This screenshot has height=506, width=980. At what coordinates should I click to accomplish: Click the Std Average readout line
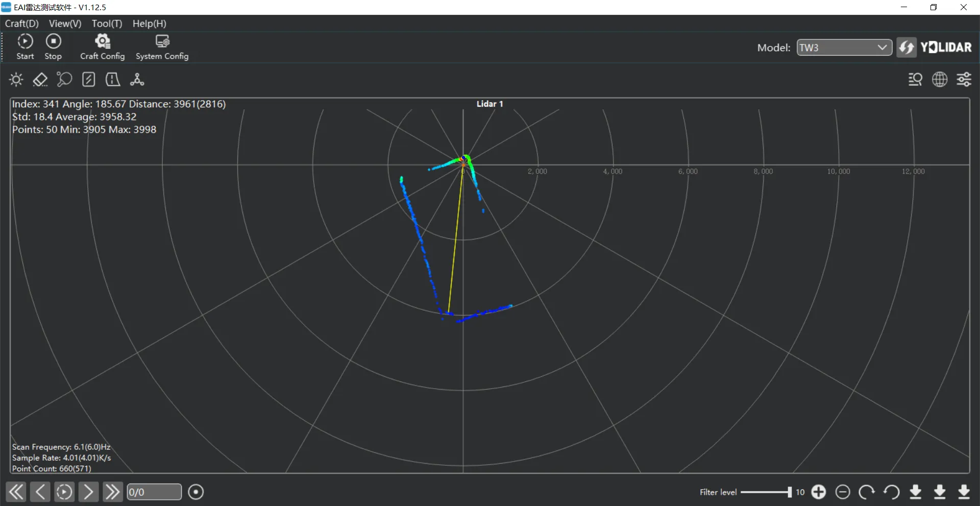tap(74, 116)
